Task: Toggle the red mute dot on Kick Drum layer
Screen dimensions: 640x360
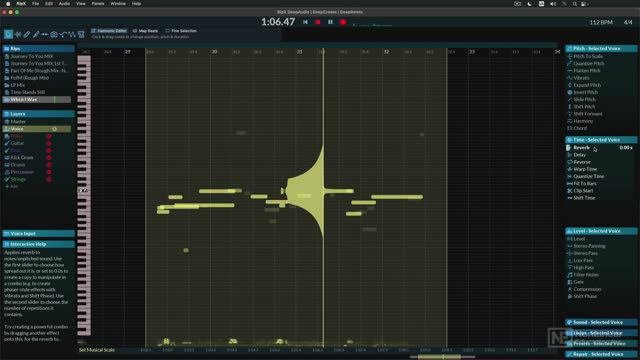Action: [49, 158]
